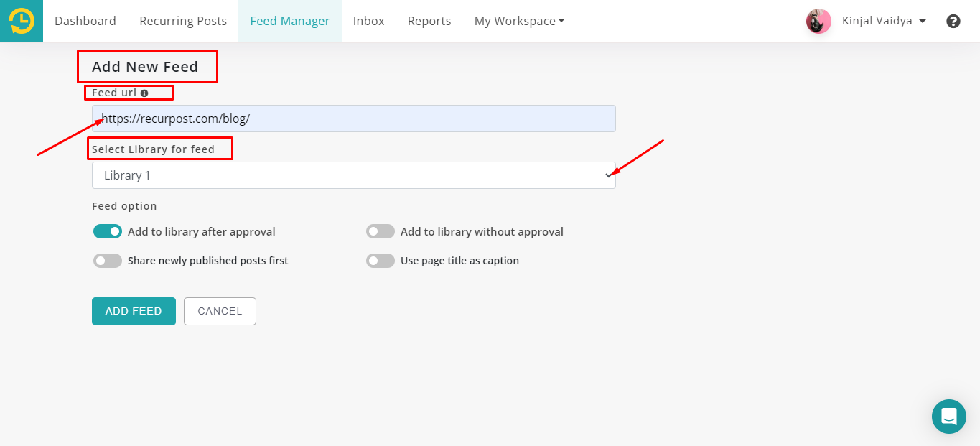Image resolution: width=980 pixels, height=446 pixels.
Task: Navigate to Reports
Action: pos(429,22)
